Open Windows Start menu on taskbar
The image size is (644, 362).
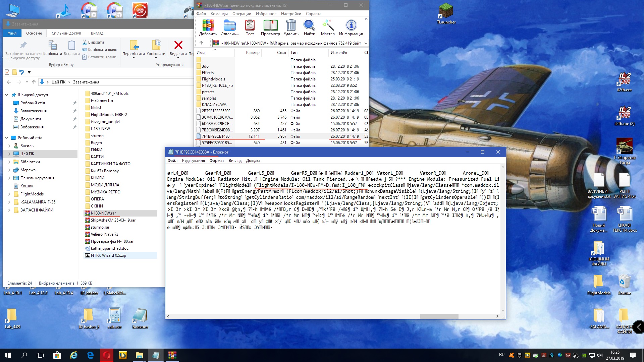point(8,355)
